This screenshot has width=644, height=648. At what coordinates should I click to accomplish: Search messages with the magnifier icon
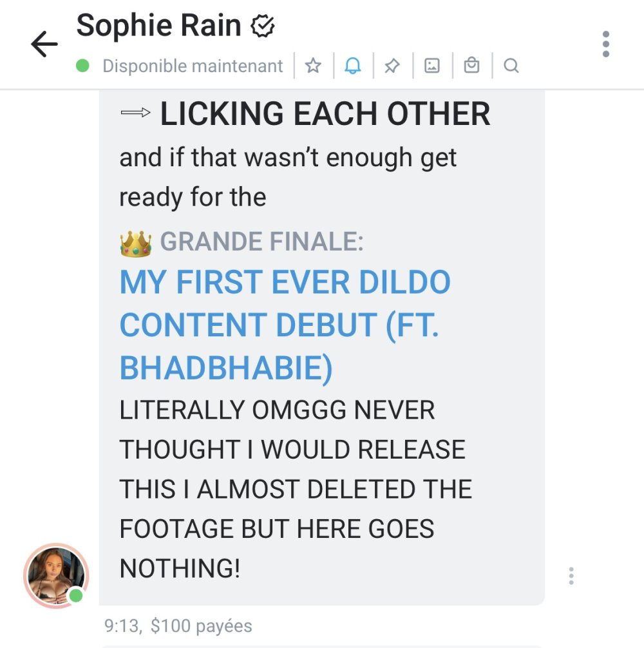pyautogui.click(x=511, y=65)
